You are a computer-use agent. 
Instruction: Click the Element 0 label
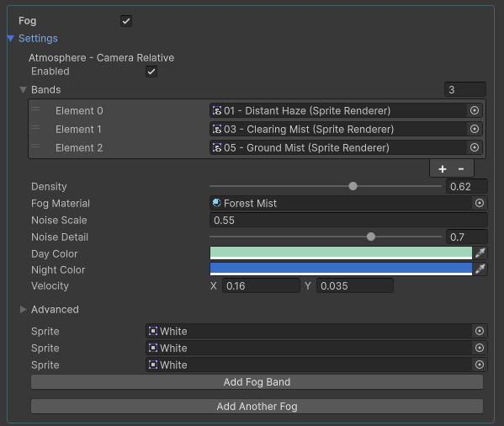[x=79, y=111]
